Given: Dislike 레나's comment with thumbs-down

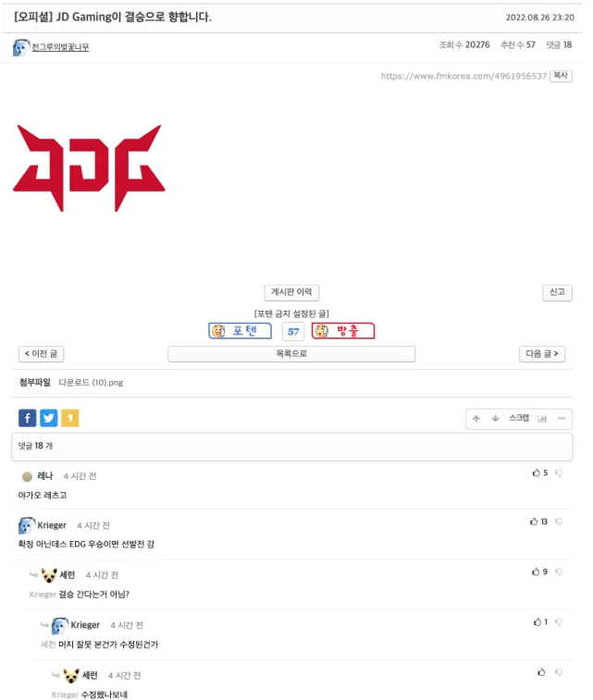Looking at the screenshot, I should pyautogui.click(x=559, y=473).
